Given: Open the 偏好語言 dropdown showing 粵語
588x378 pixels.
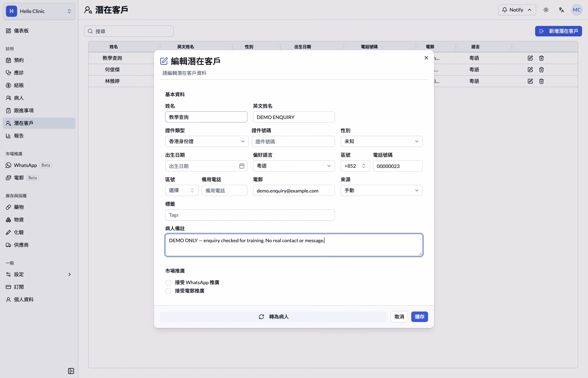Looking at the screenshot, I should 294,166.
